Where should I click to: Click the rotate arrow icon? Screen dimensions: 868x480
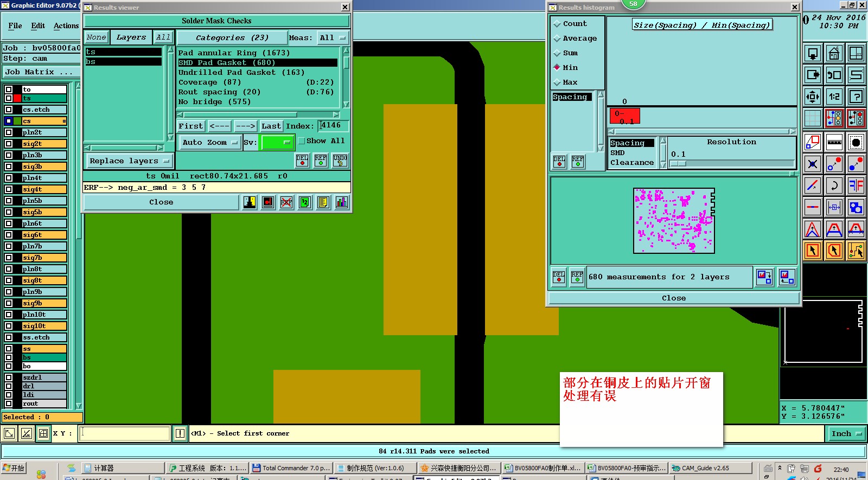834,185
